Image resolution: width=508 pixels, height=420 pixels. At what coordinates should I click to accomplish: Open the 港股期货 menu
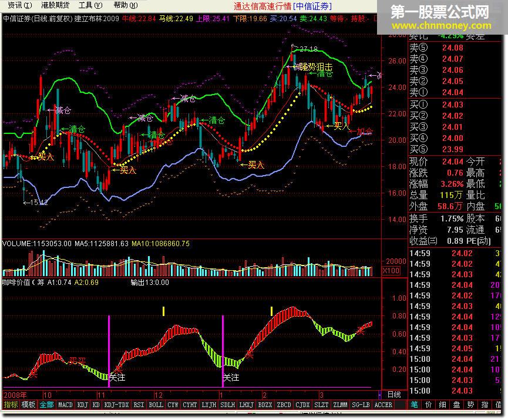[55, 5]
